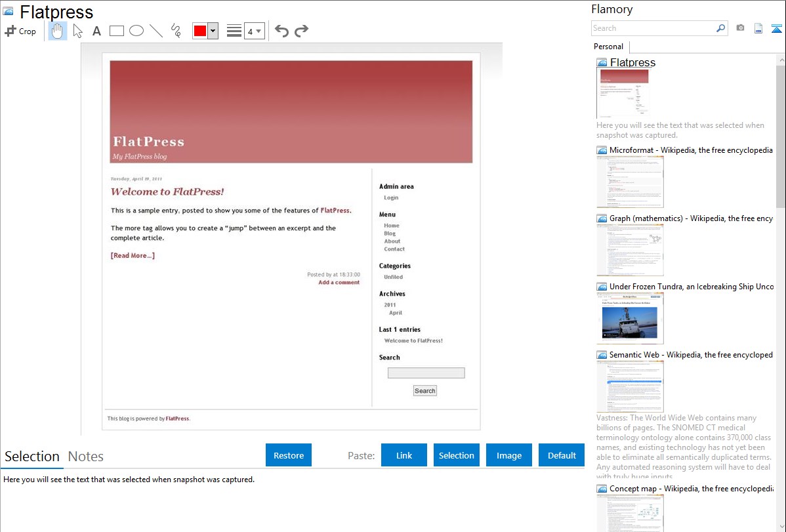Screen dimensions: 786x532
Task: Click the magnifier search icon
Action: [721, 28]
